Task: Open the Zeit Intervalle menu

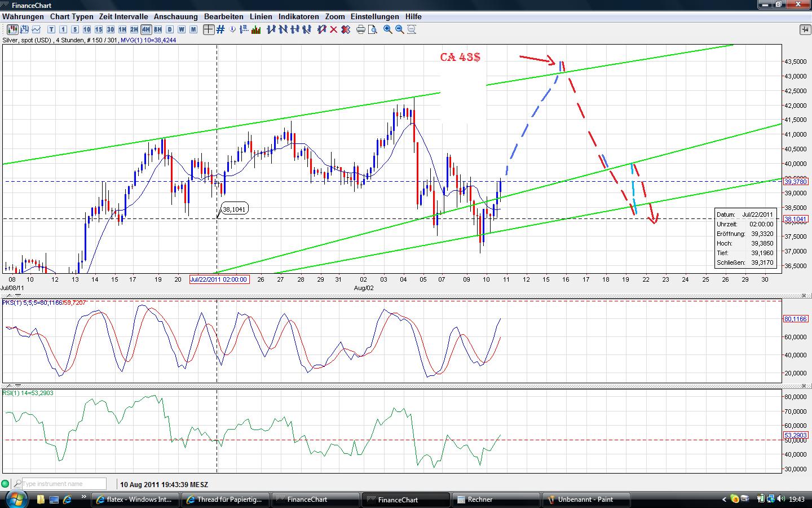Action: click(123, 16)
